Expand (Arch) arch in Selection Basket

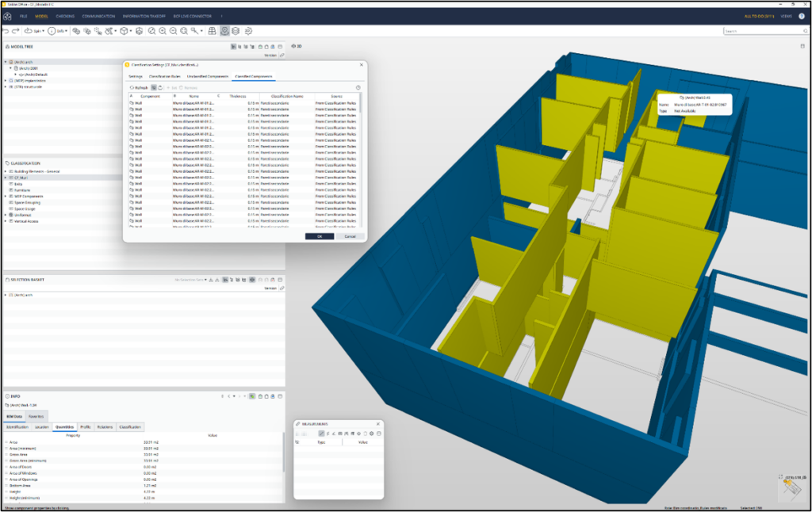pos(6,295)
